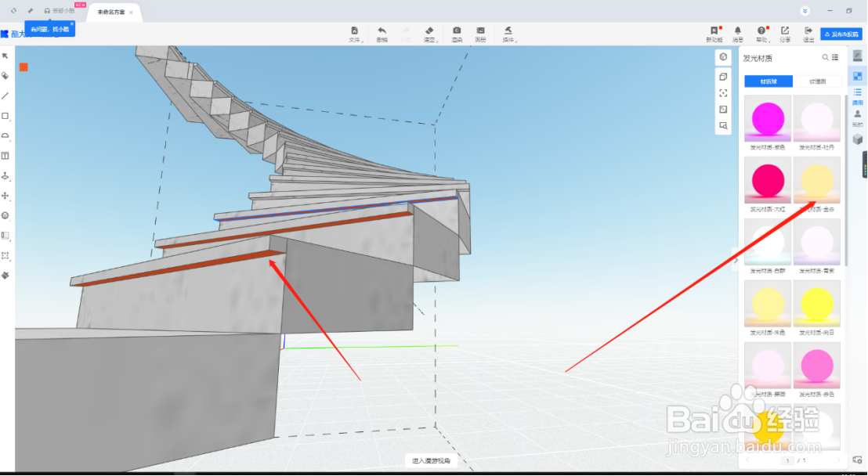The width and height of the screenshot is (868, 476).
Task: Open the 新功能 new features flag
Action: pyautogui.click(x=714, y=34)
